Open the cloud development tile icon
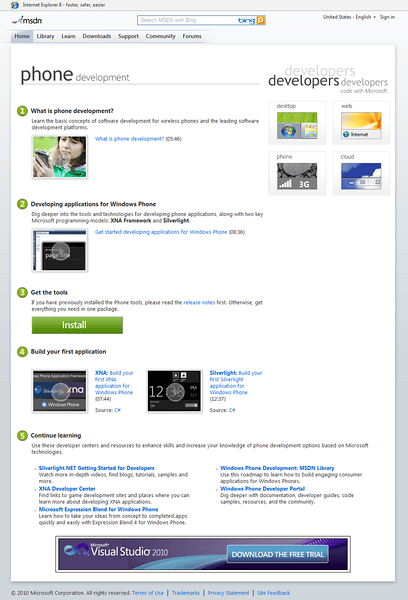Image resolution: width=408 pixels, height=600 pixels. click(361, 176)
